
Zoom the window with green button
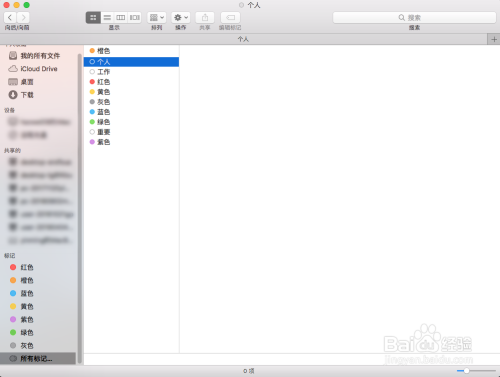(26, 5)
